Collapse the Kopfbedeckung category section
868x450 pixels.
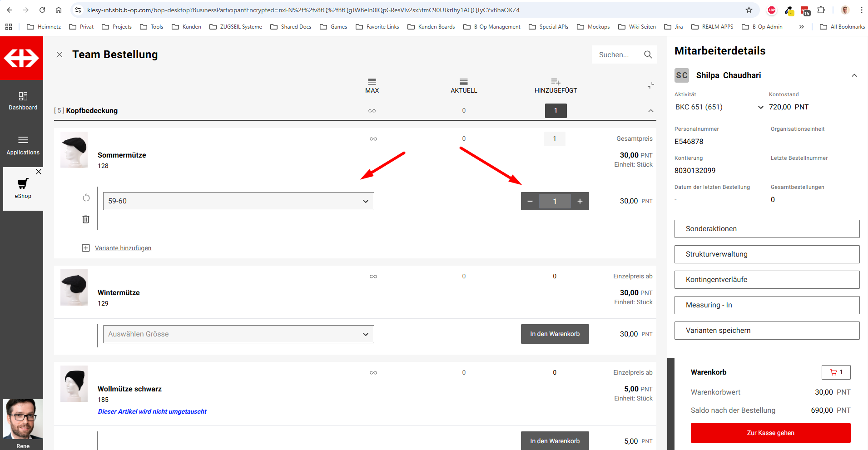[650, 111]
